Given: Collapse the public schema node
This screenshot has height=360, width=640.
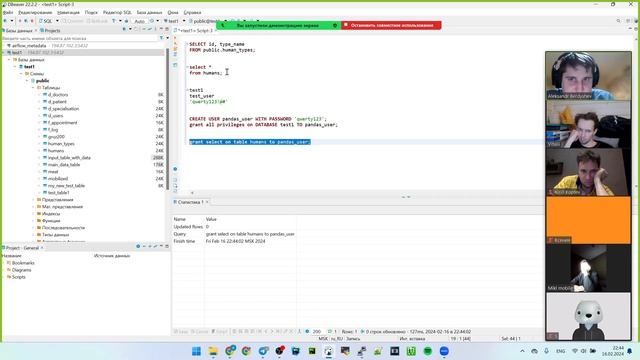Looking at the screenshot, I should (x=27, y=80).
